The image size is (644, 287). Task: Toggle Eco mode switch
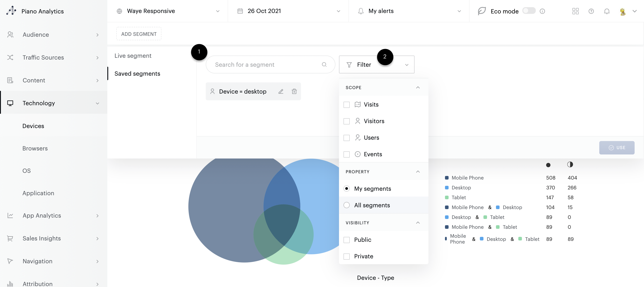(x=529, y=11)
